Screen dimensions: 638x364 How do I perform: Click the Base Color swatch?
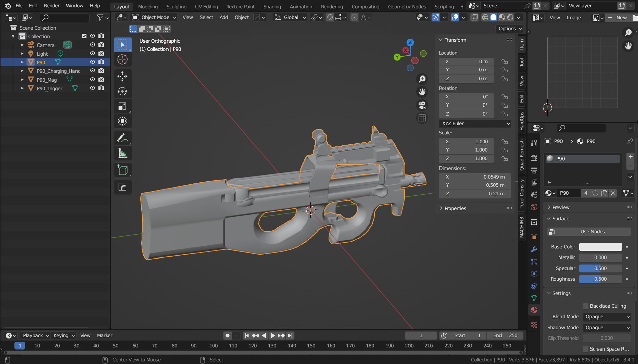pyautogui.click(x=601, y=247)
